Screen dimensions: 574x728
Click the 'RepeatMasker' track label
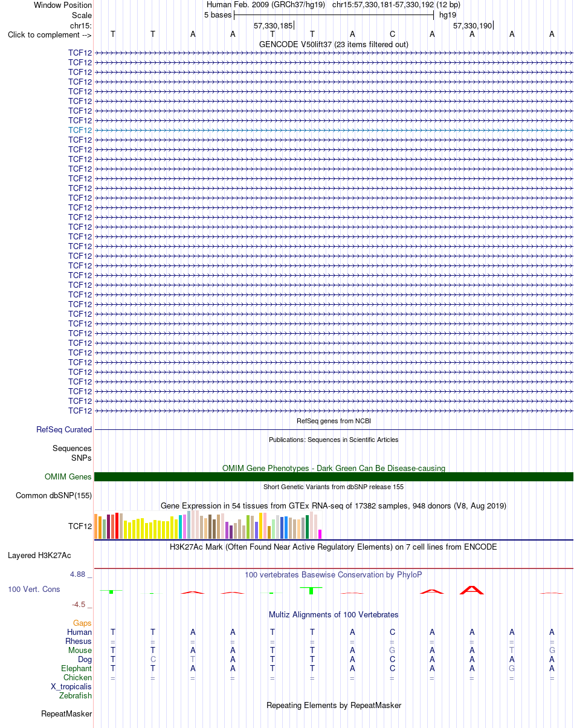tap(66, 714)
